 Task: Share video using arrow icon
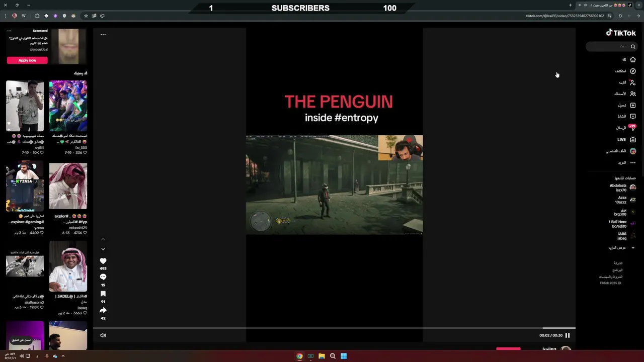point(103,310)
